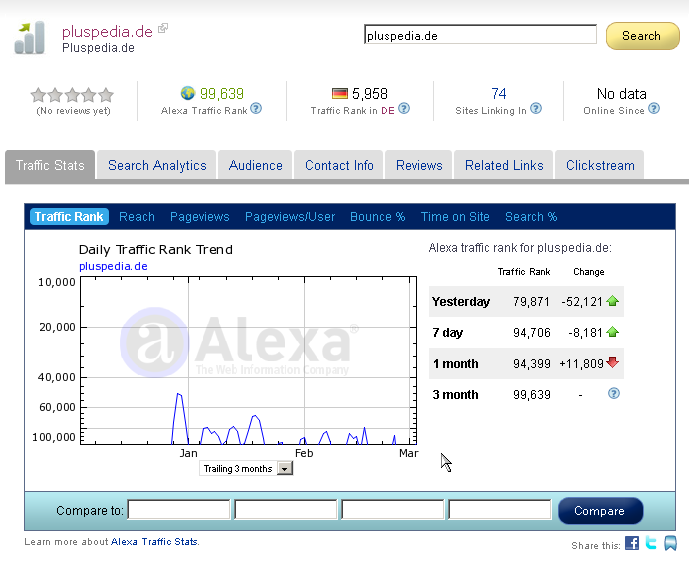
Task: Click the globe icon by Alexa Traffic Rank
Action: (188, 93)
